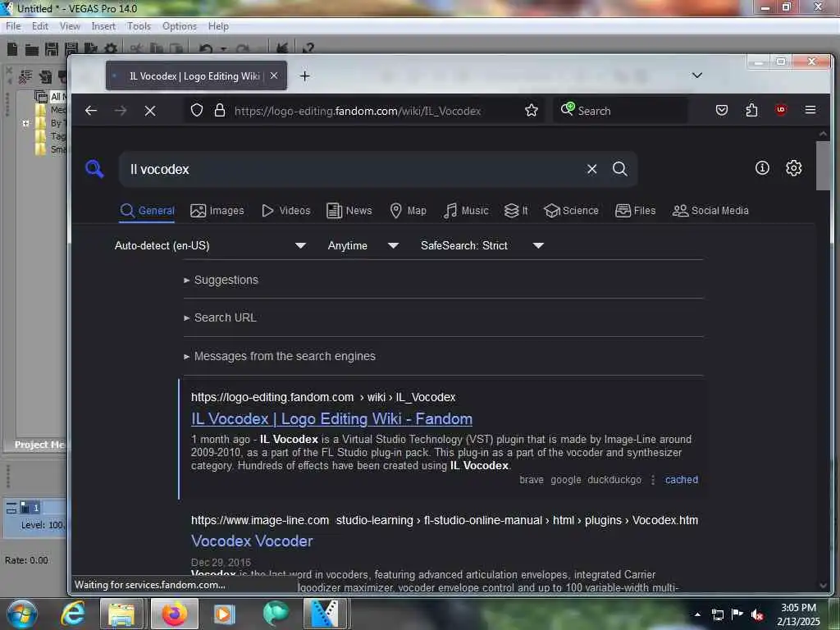This screenshot has width=840, height=630.
Task: Click the SearXNG magnifier logo icon
Action: (94, 169)
